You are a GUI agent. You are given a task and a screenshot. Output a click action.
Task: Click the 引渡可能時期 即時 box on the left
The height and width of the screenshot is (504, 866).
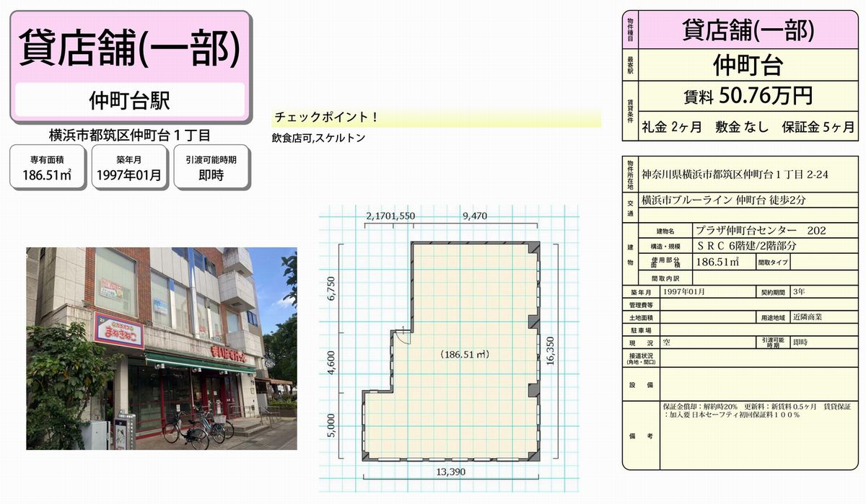point(211,167)
